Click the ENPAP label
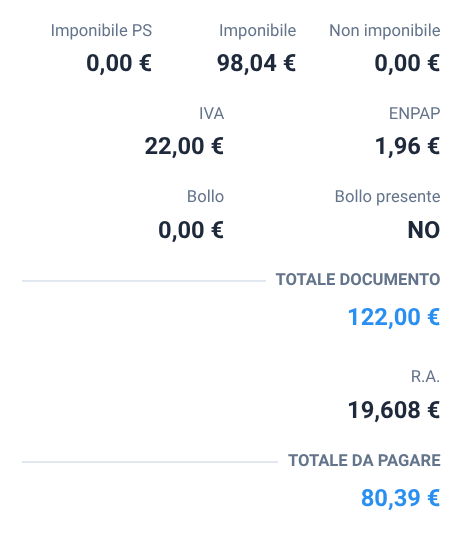 tap(414, 114)
